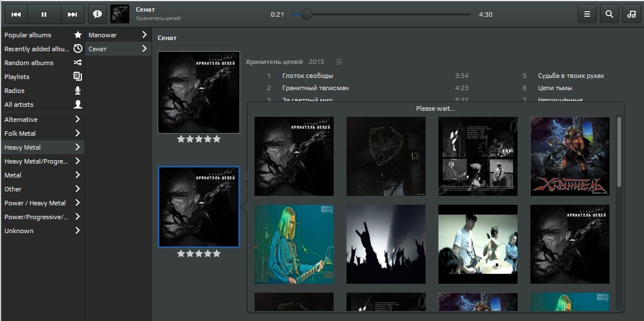Screen dimensions: 644x321
Task: Click the clock icon for Recently added albums
Action: 77,49
